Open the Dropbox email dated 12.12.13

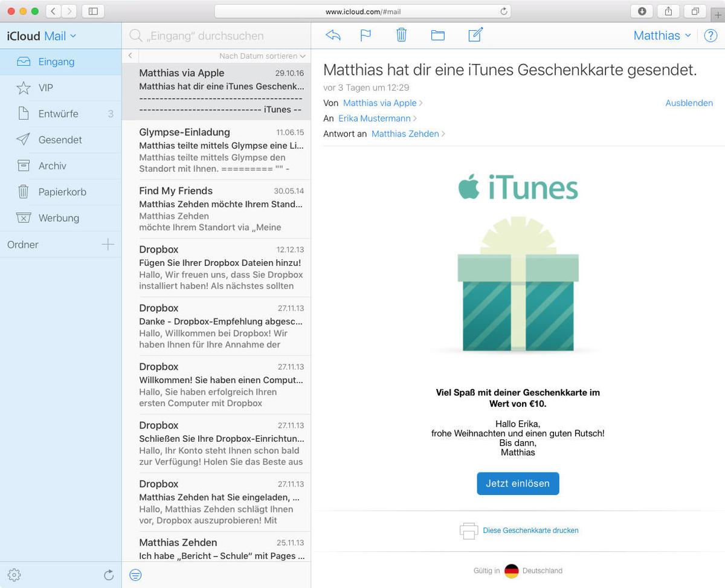(x=216, y=267)
